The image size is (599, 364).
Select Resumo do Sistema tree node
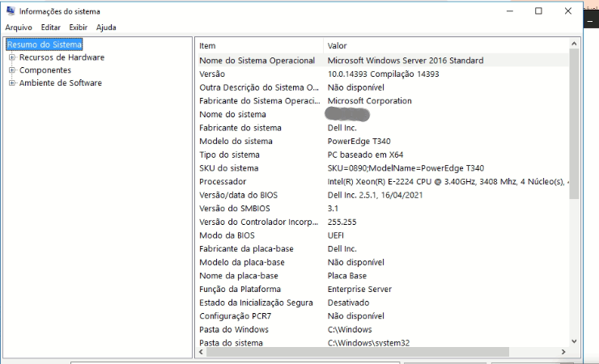45,44
